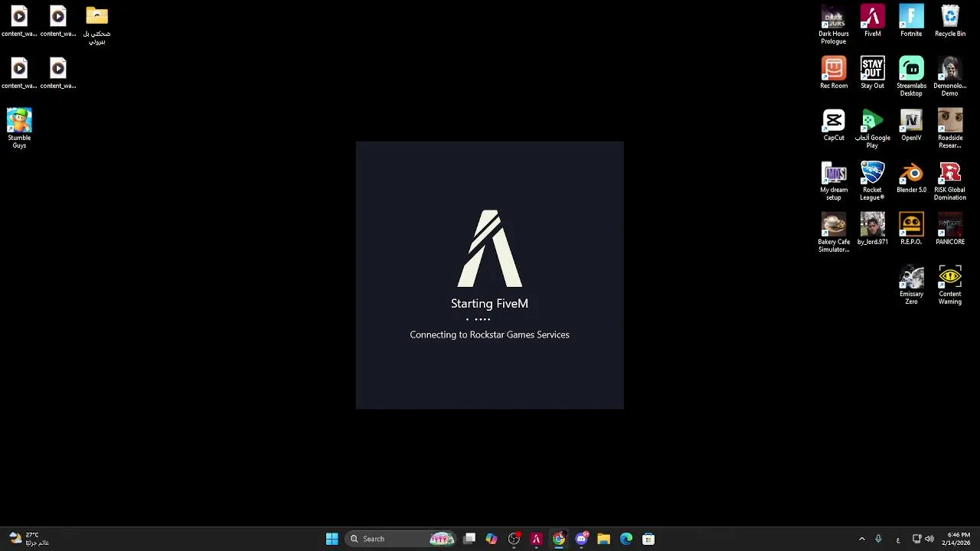Screen dimensions: 980x551
Task: Launch R.E.P.O. from the desktop
Action: click(911, 229)
